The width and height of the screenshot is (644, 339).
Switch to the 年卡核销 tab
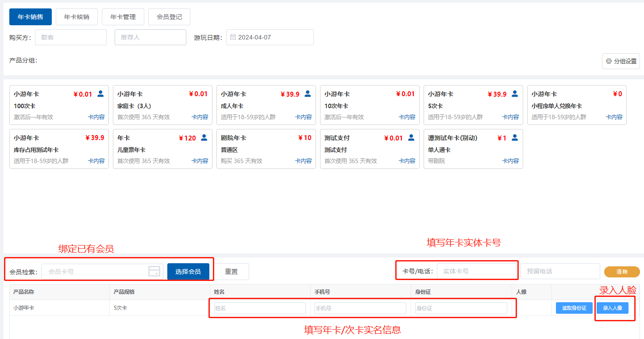pyautogui.click(x=77, y=17)
